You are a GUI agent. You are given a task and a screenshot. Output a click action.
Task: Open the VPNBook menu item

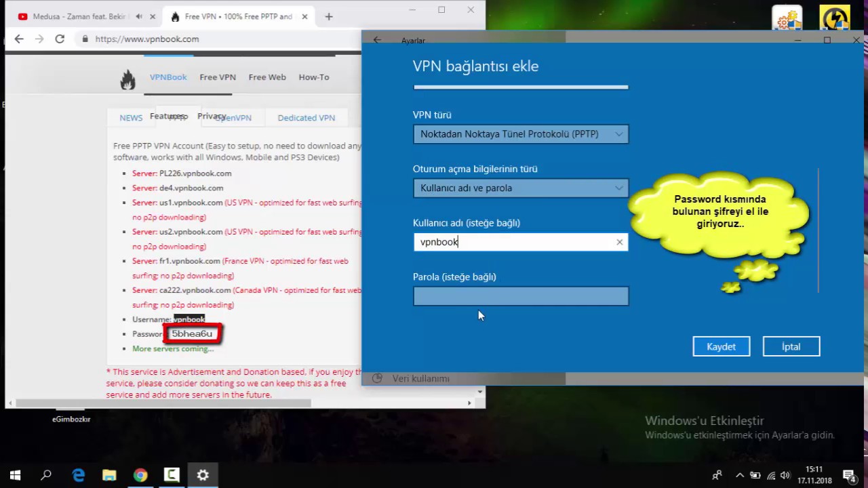pos(168,77)
